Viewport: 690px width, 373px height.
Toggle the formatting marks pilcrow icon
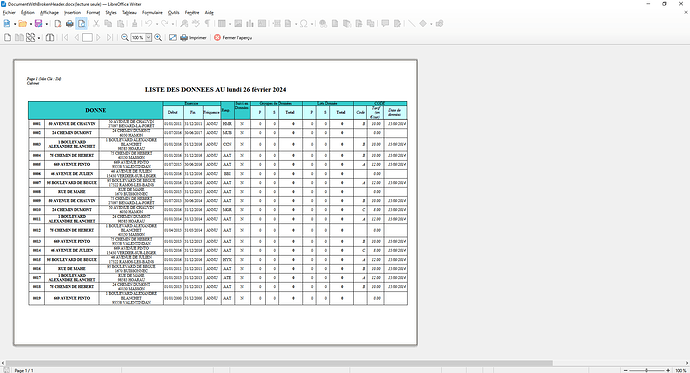click(x=207, y=24)
